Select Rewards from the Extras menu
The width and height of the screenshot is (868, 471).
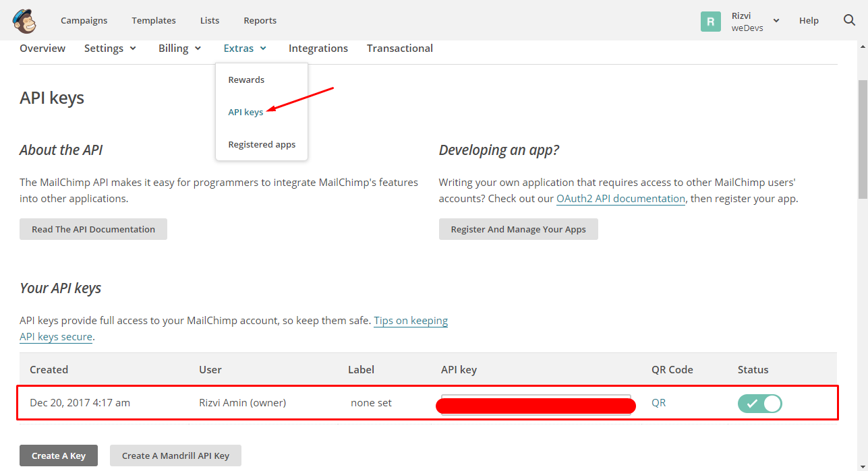pos(246,80)
